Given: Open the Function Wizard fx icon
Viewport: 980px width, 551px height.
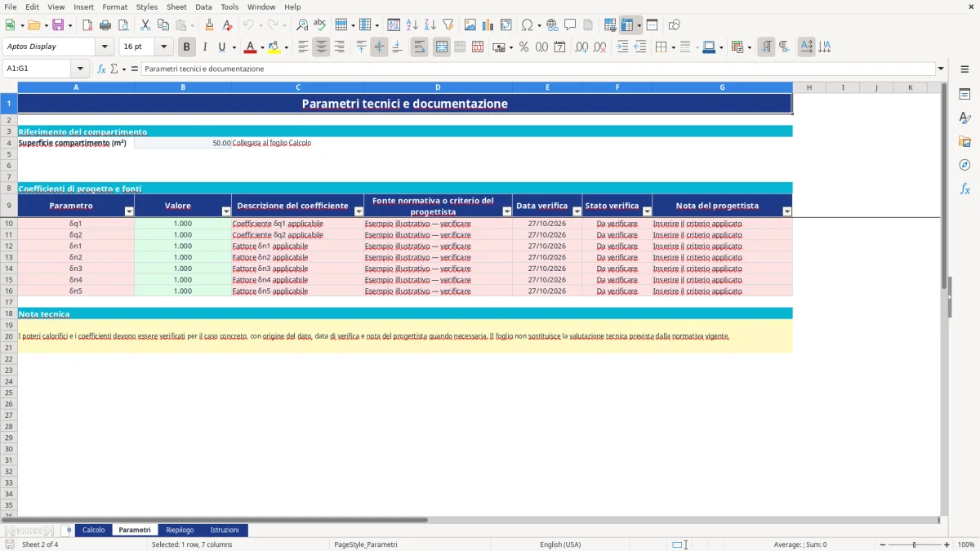Looking at the screenshot, I should [x=102, y=69].
